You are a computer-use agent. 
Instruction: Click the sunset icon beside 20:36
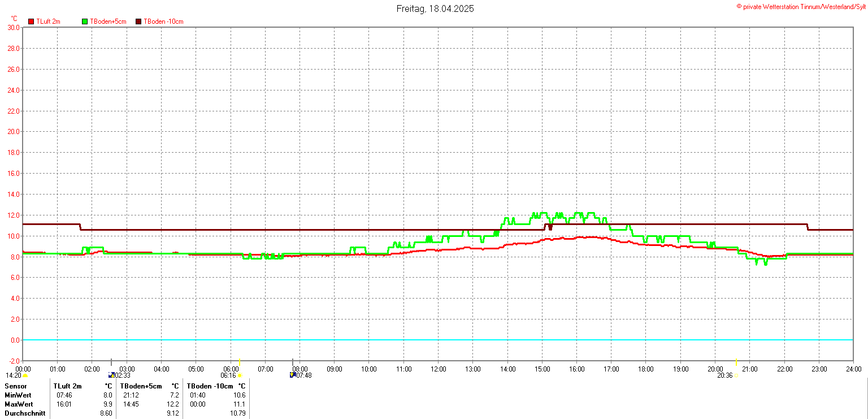click(736, 375)
